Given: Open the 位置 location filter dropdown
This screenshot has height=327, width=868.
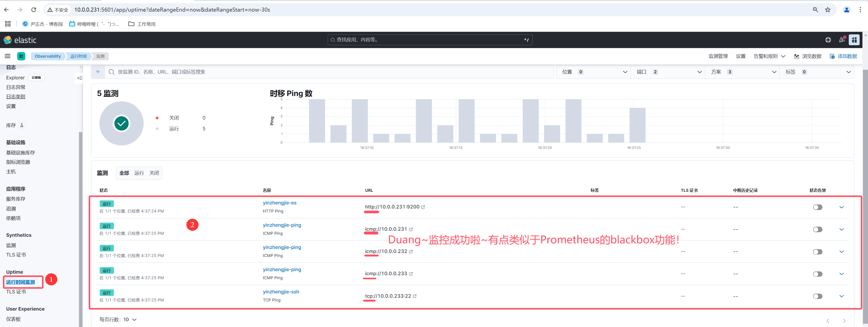Looking at the screenshot, I should click(x=593, y=72).
